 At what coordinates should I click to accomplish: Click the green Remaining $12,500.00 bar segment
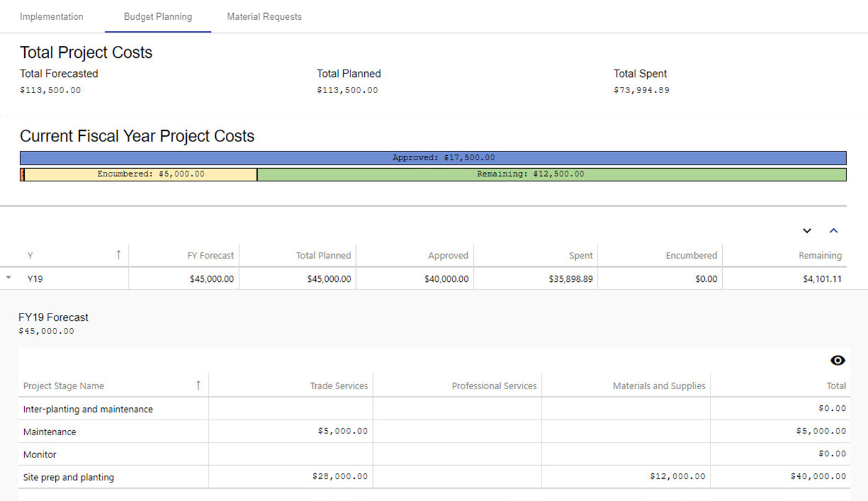coord(551,174)
